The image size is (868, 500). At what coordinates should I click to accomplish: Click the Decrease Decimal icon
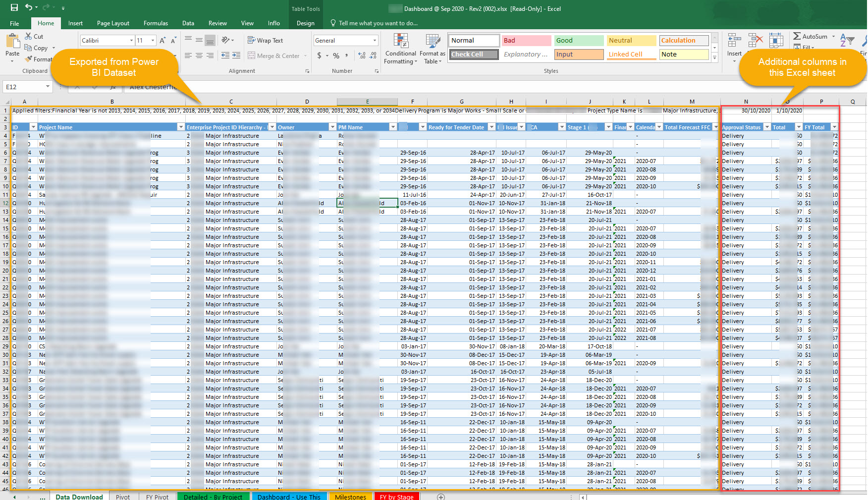[373, 56]
